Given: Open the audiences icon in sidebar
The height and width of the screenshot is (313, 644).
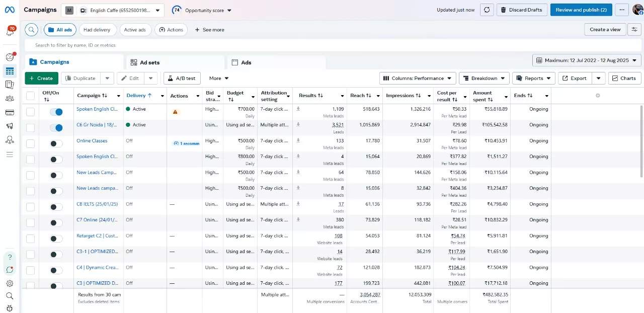Looking at the screenshot, I should 10,98.
